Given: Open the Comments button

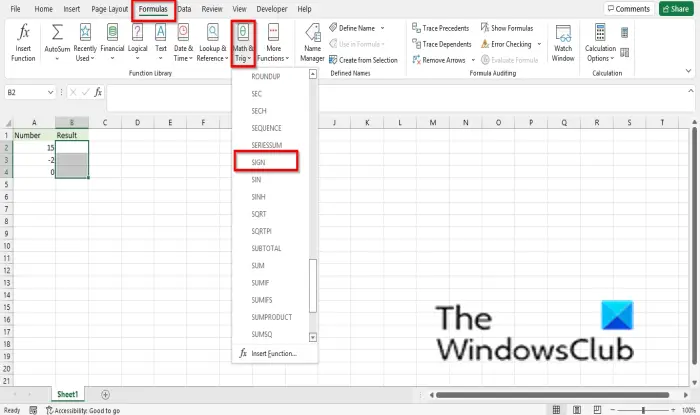Looking at the screenshot, I should click(629, 9).
